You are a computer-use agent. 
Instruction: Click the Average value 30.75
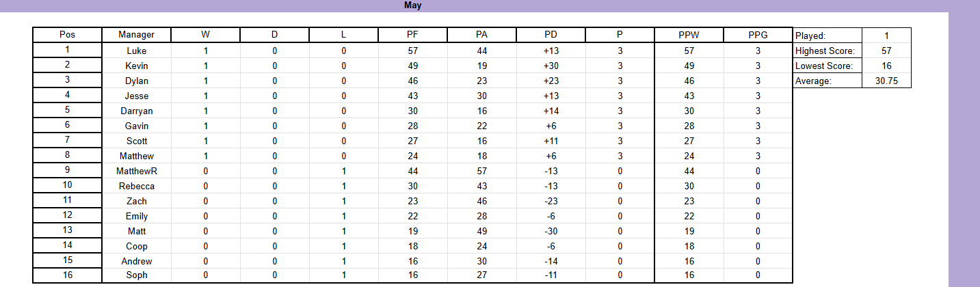click(x=886, y=81)
